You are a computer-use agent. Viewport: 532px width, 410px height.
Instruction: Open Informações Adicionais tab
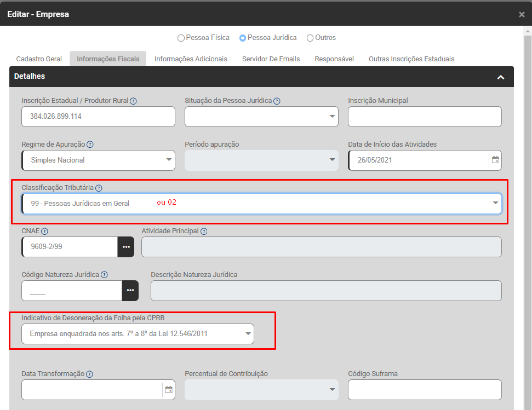pyautogui.click(x=191, y=59)
